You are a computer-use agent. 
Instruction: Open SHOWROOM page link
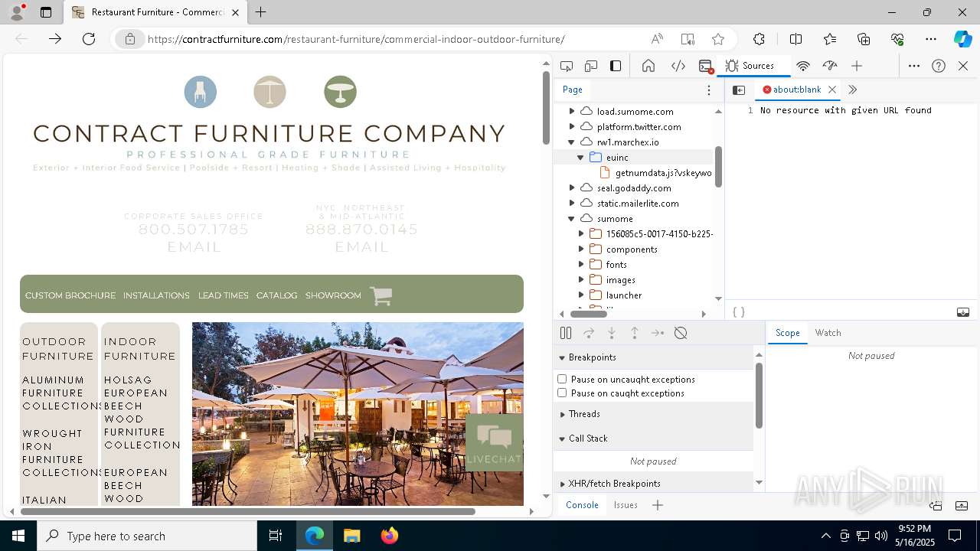click(333, 295)
